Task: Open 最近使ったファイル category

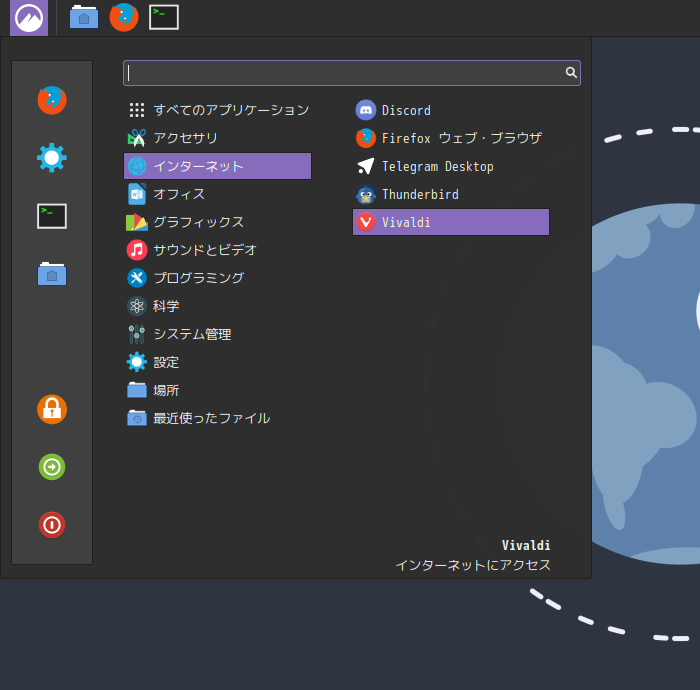Action: [217, 418]
